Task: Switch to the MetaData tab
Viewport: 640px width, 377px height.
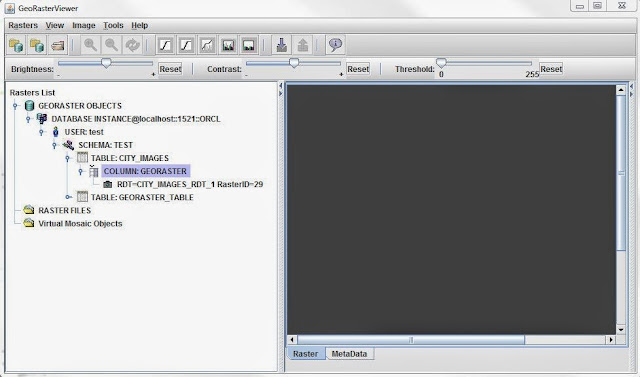Action: (349, 354)
